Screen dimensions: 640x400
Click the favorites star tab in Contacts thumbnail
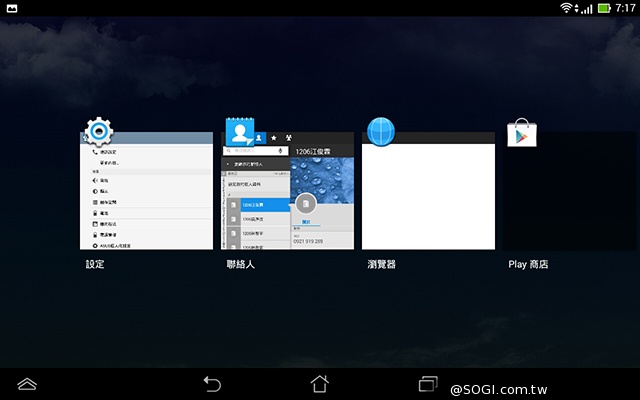pyautogui.click(x=274, y=138)
